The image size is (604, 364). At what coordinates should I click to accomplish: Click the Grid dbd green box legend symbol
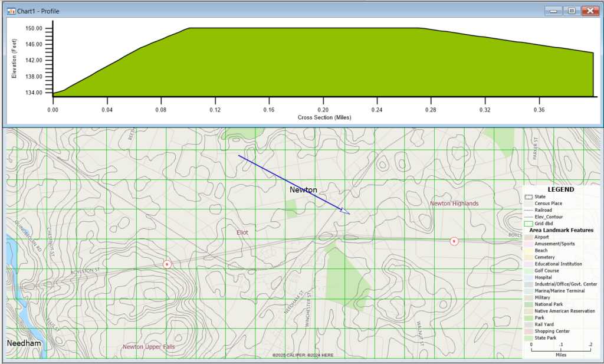pyautogui.click(x=530, y=222)
